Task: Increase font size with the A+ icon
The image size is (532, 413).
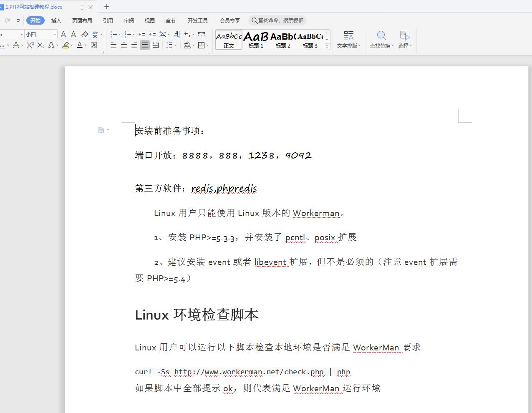Action: [x=64, y=34]
